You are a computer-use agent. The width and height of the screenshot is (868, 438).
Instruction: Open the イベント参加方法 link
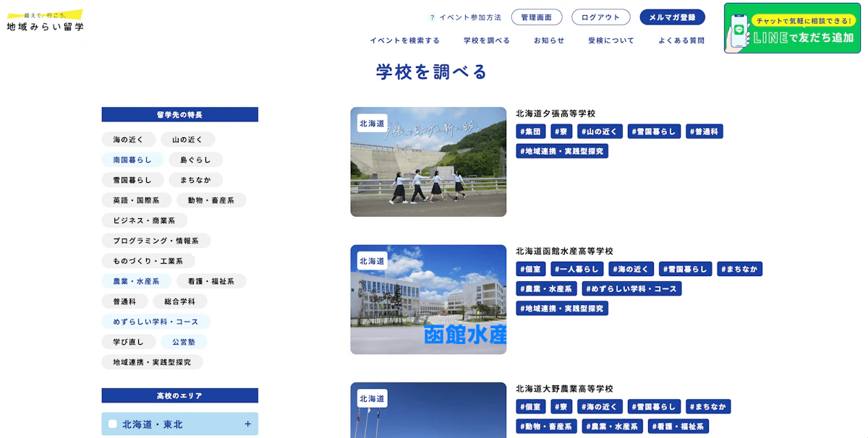click(x=470, y=17)
